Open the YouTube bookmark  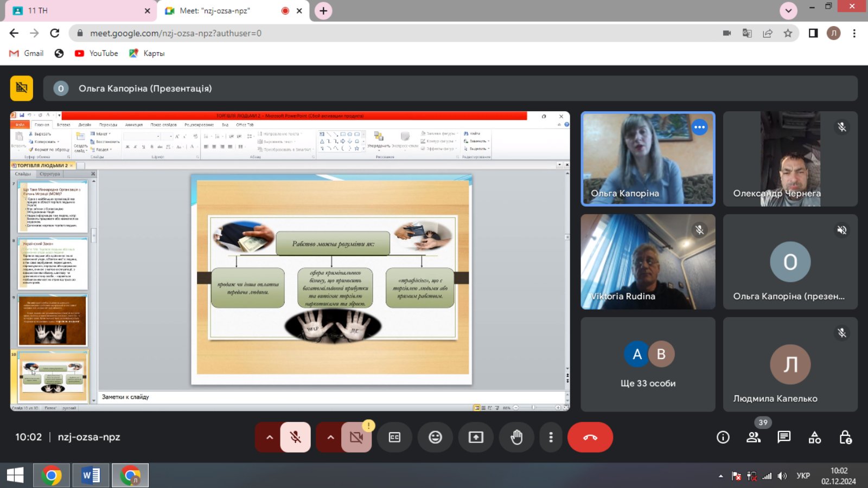(97, 53)
